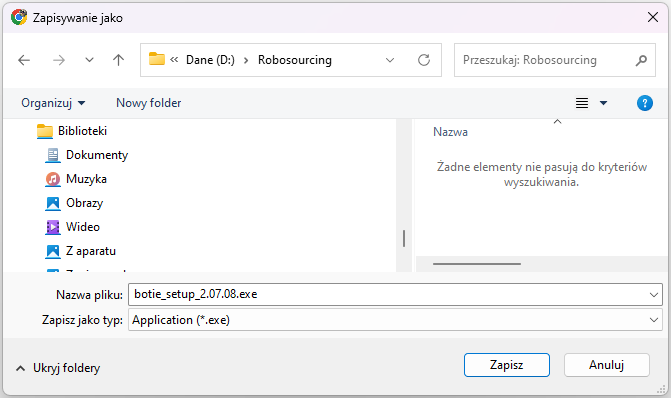Image resolution: width=671 pixels, height=398 pixels.
Task: Select Dane (D:) in address path
Action: tap(210, 60)
